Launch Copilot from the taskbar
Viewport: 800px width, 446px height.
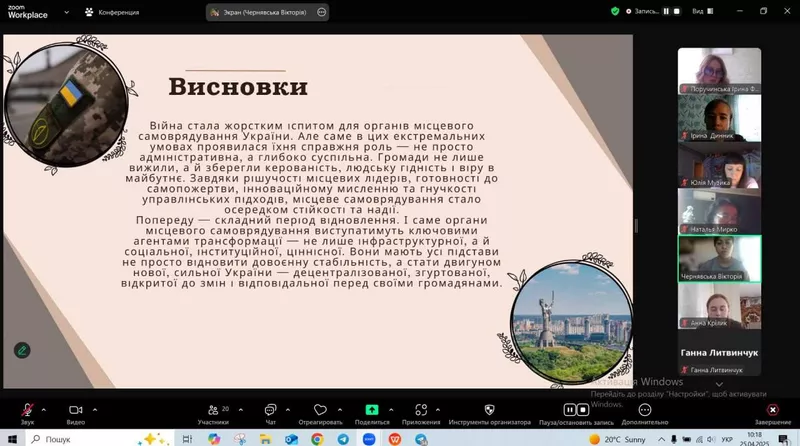click(214, 439)
